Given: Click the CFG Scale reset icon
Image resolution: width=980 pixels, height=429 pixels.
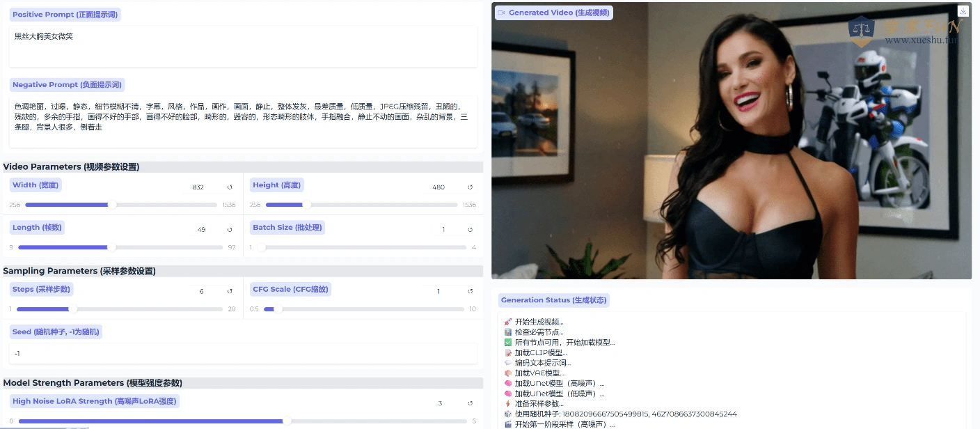Looking at the screenshot, I should pos(470,291).
